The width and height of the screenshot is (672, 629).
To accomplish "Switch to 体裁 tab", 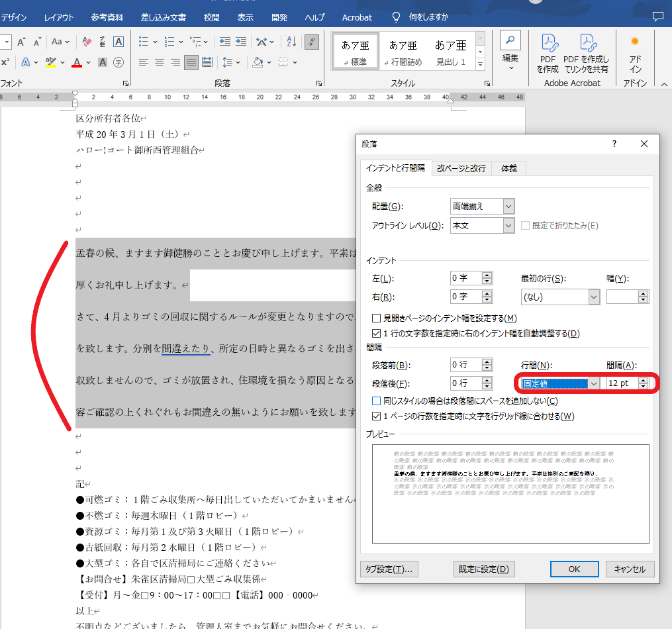I will tap(509, 168).
